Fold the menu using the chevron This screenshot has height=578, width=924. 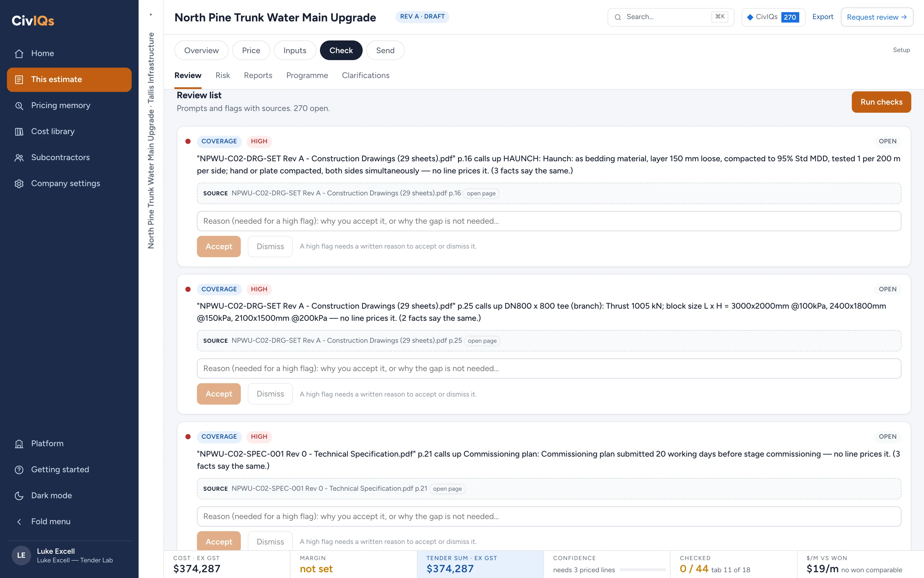(19, 521)
